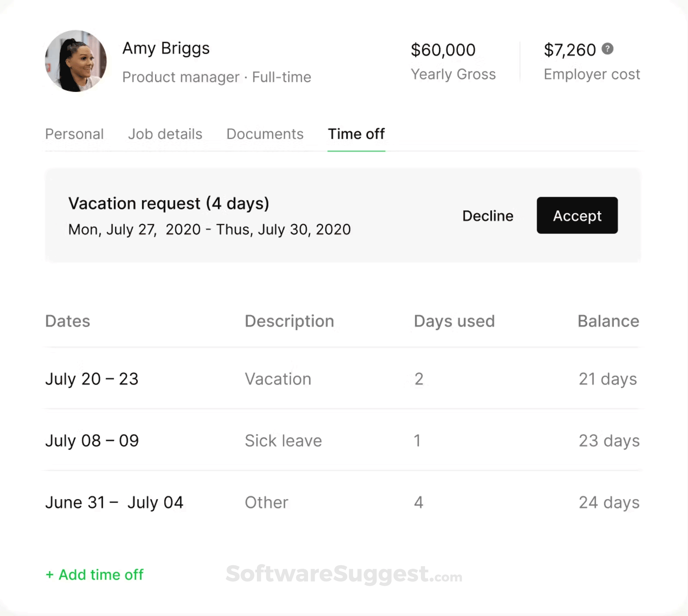Image resolution: width=688 pixels, height=616 pixels.
Task: Click the Vacation request banner text
Action: [x=169, y=203]
